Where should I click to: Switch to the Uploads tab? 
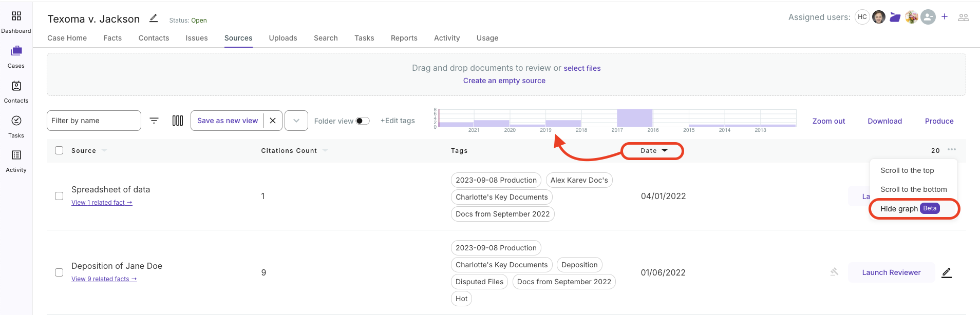tap(283, 38)
